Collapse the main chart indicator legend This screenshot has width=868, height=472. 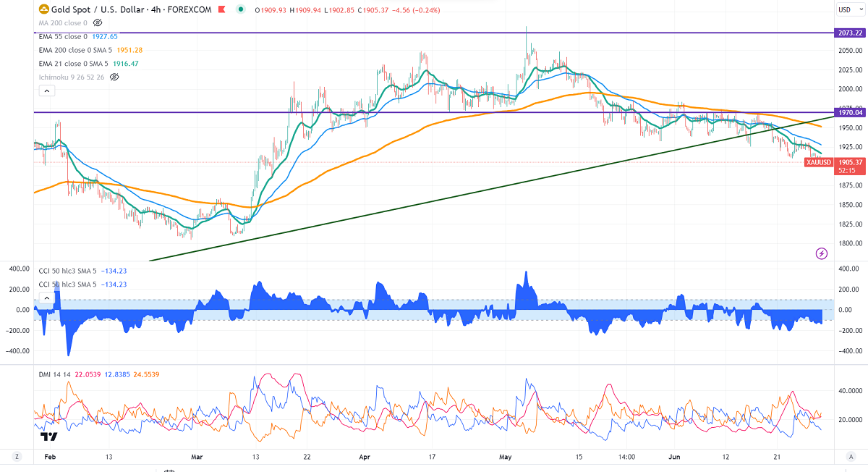(x=46, y=90)
